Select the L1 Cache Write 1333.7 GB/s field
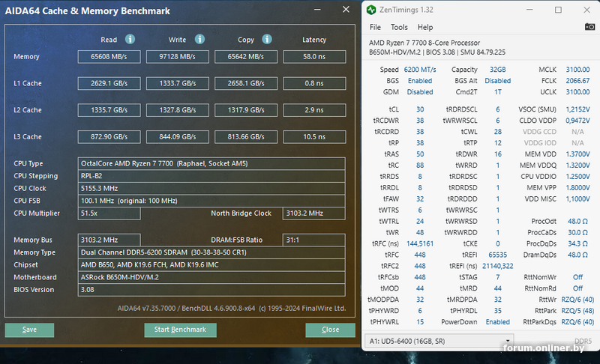Viewport: 600px width, 364px height. point(178,83)
